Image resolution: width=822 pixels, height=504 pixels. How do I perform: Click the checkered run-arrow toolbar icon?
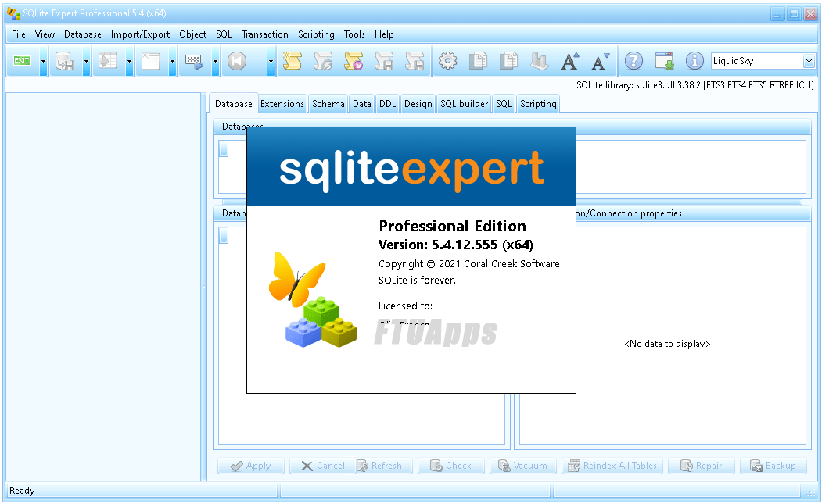tap(194, 61)
